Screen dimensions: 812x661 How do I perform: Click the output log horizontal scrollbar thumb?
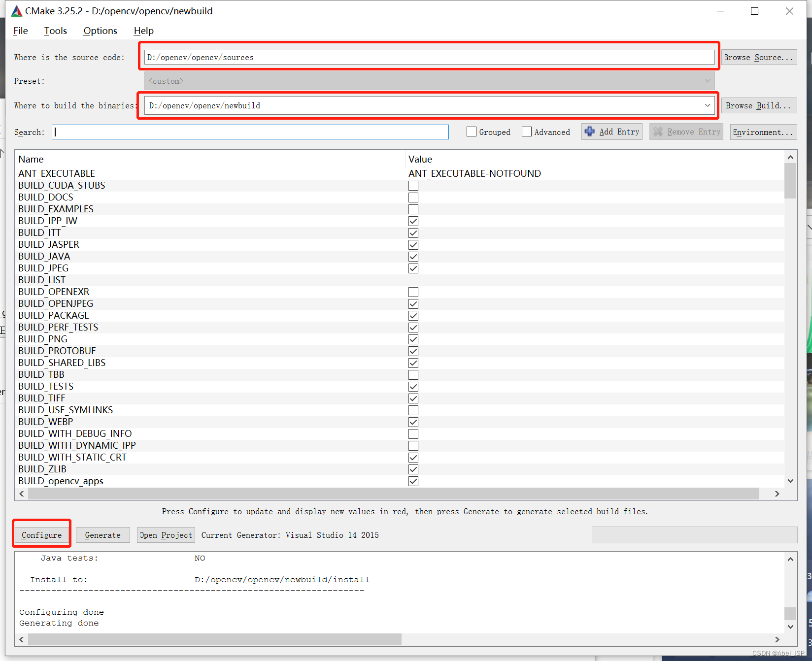pos(215,639)
